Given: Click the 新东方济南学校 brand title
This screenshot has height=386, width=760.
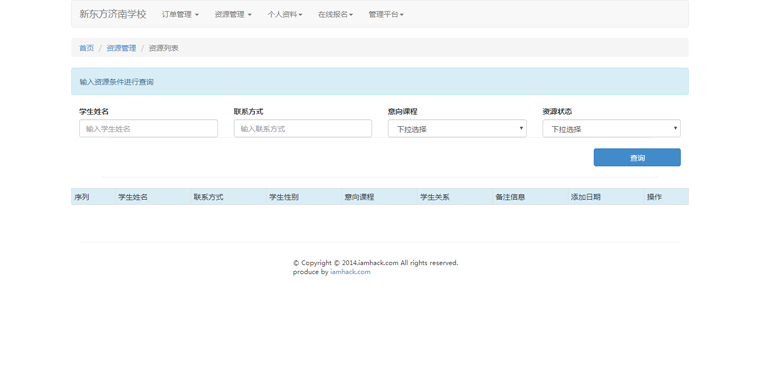Looking at the screenshot, I should click(113, 14).
